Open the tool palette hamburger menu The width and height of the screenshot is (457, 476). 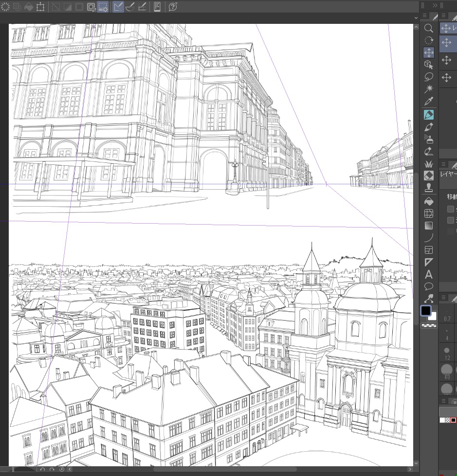(425, 16)
